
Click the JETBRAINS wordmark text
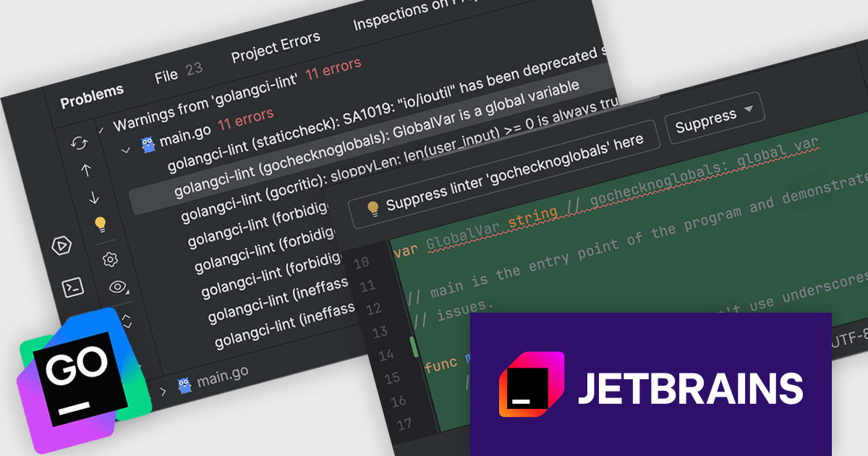pyautogui.click(x=690, y=389)
